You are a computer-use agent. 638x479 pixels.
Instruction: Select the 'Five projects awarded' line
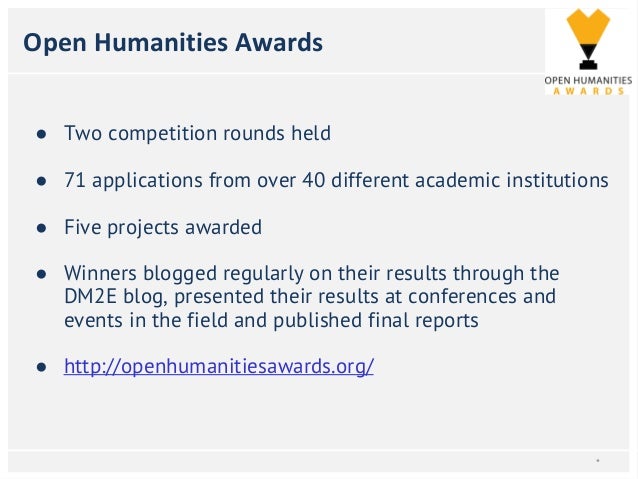(x=163, y=227)
